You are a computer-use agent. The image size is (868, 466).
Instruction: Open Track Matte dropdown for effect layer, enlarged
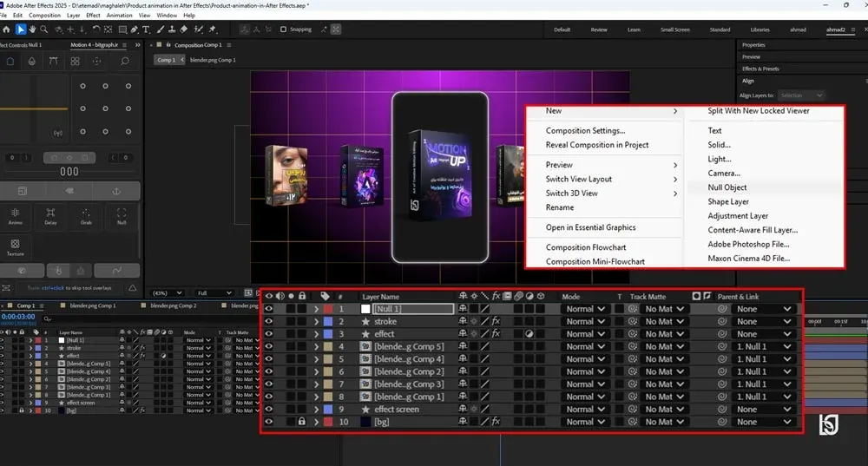664,334
